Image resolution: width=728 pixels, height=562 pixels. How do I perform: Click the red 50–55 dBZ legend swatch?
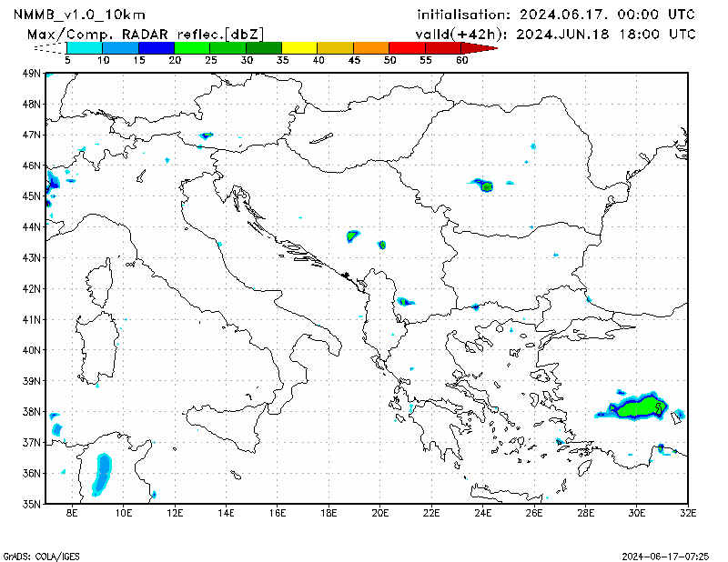(x=407, y=47)
